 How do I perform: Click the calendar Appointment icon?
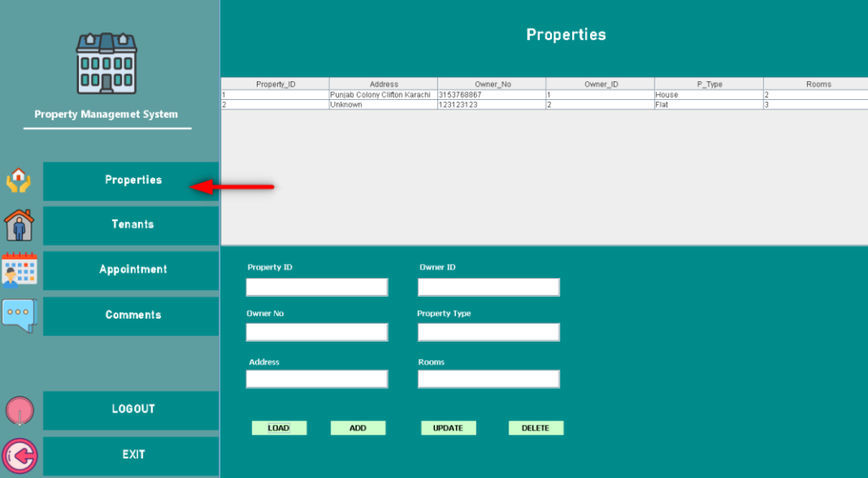point(19,270)
